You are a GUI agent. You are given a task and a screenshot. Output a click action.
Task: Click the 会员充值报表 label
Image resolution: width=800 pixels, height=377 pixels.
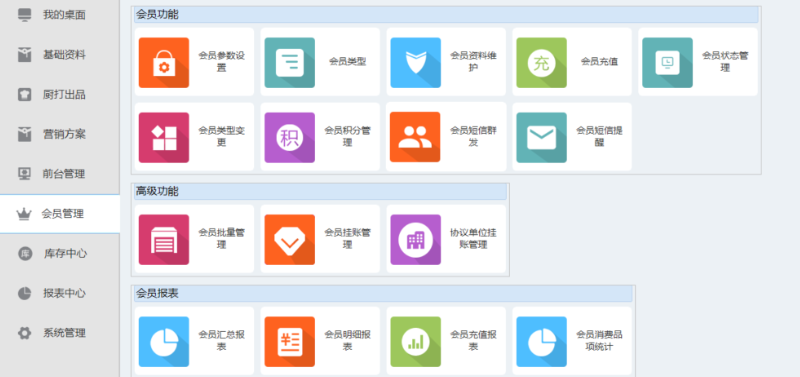pos(473,341)
